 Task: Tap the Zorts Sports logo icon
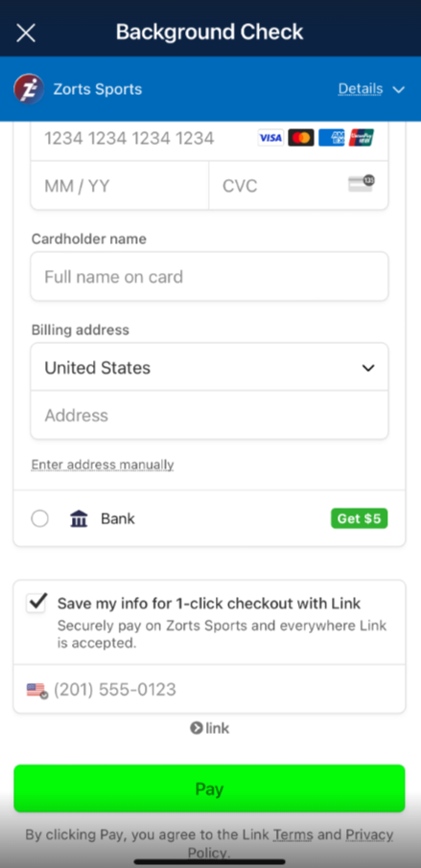click(29, 88)
